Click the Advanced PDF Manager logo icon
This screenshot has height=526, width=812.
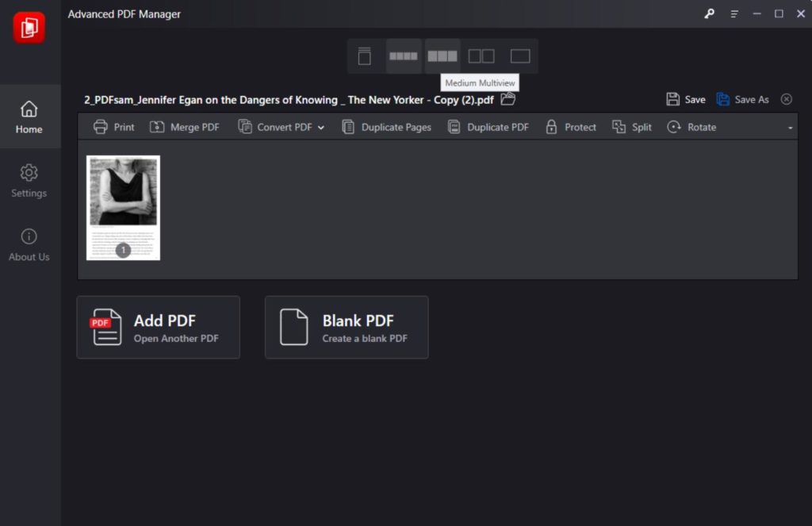[29, 28]
